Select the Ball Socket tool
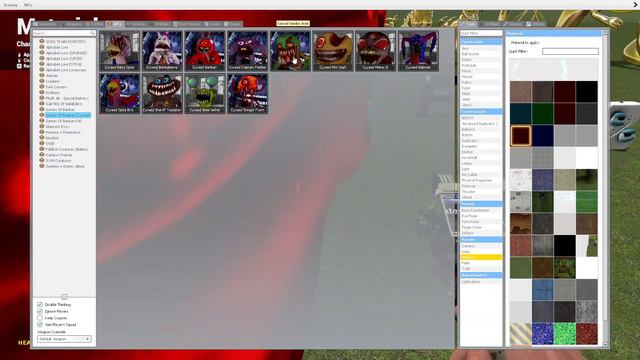This screenshot has height=360, width=640. click(x=481, y=54)
